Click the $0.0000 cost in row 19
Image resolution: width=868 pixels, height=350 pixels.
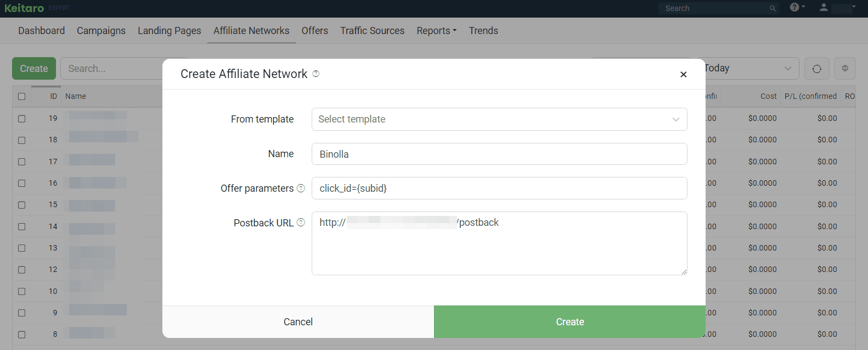762,118
